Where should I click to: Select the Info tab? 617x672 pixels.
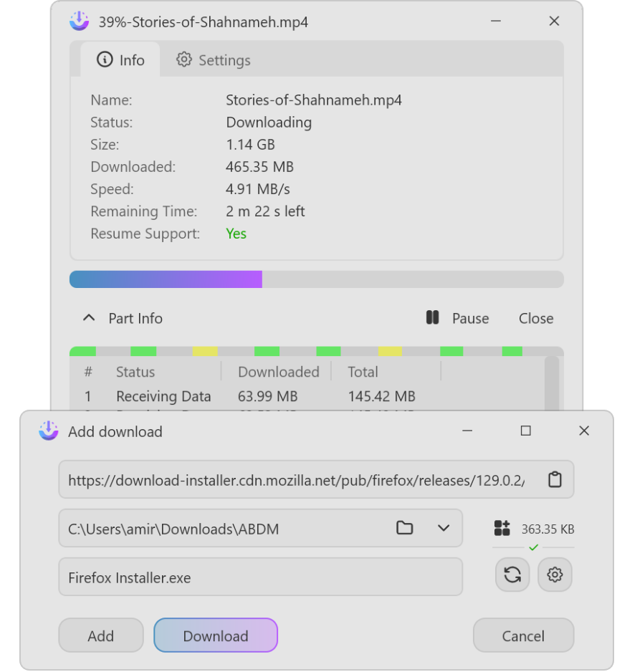click(120, 60)
